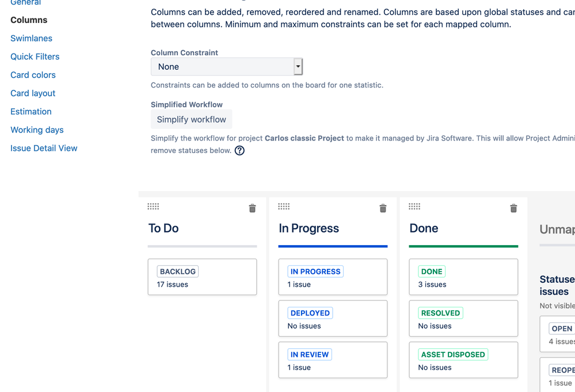This screenshot has width=575, height=392.
Task: Select the Backlog status card
Action: click(202, 277)
